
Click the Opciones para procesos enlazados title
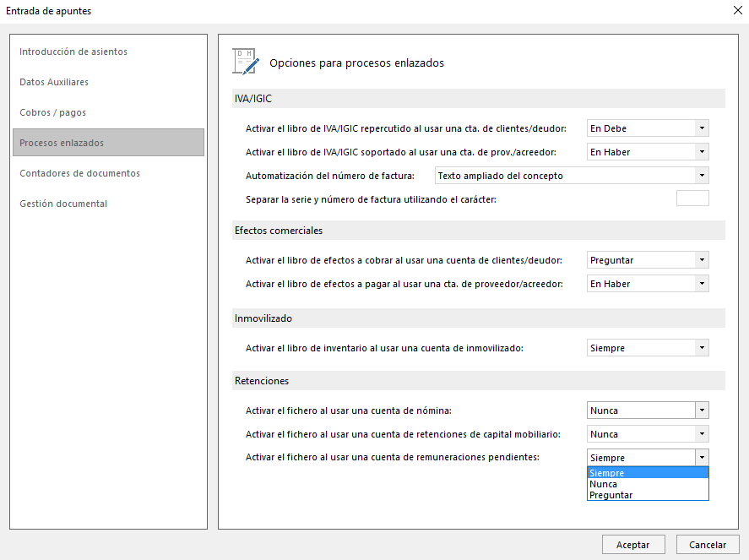pyautogui.click(x=356, y=63)
